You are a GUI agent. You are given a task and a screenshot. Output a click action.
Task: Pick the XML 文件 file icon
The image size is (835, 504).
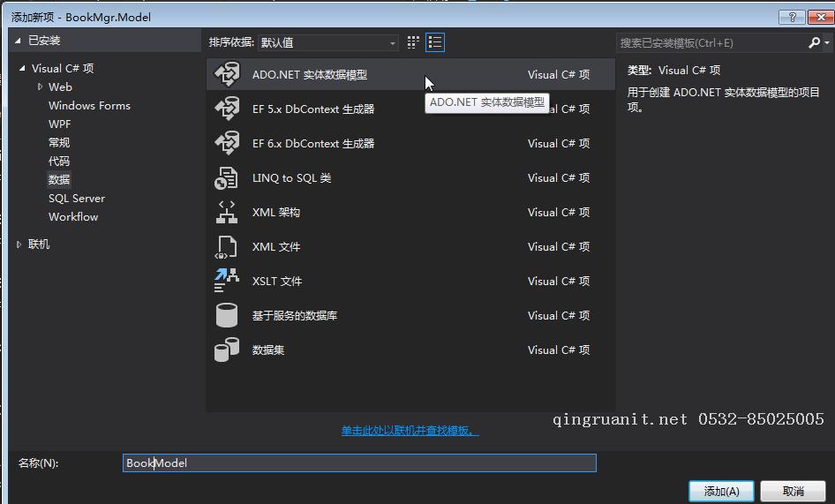click(227, 246)
